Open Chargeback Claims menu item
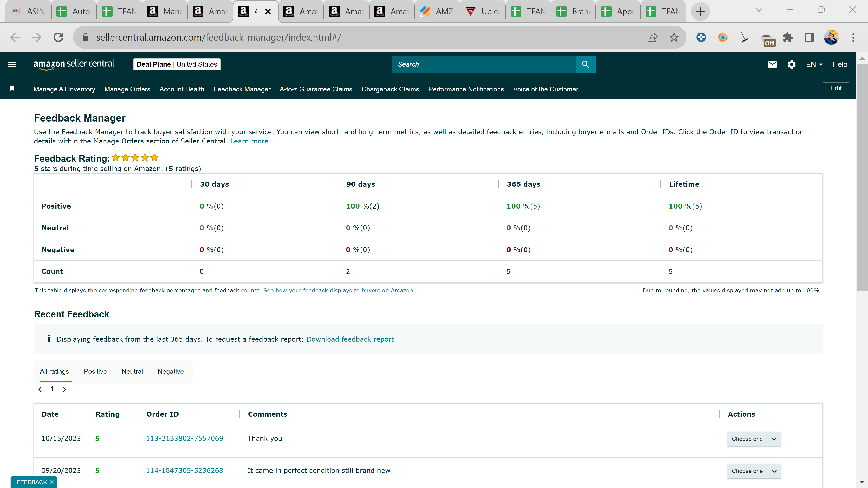 point(390,89)
